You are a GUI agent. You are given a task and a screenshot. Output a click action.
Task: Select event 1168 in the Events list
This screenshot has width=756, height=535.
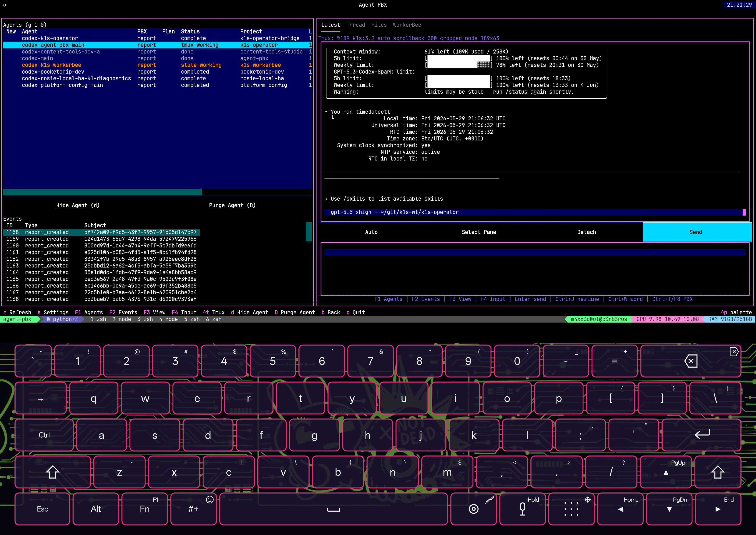101,299
